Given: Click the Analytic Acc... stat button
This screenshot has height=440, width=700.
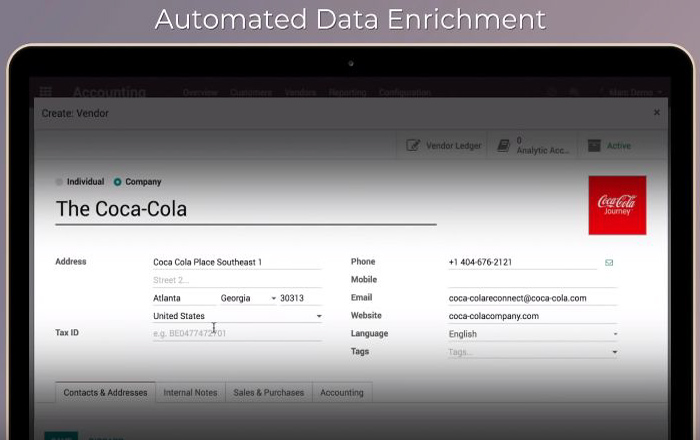Looking at the screenshot, I should 533,145.
